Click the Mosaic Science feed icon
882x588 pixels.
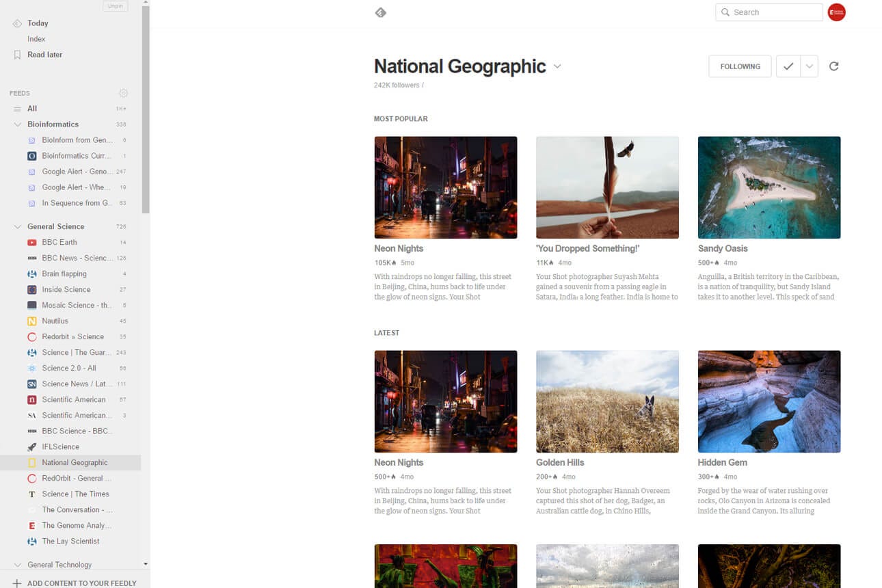pyautogui.click(x=31, y=305)
